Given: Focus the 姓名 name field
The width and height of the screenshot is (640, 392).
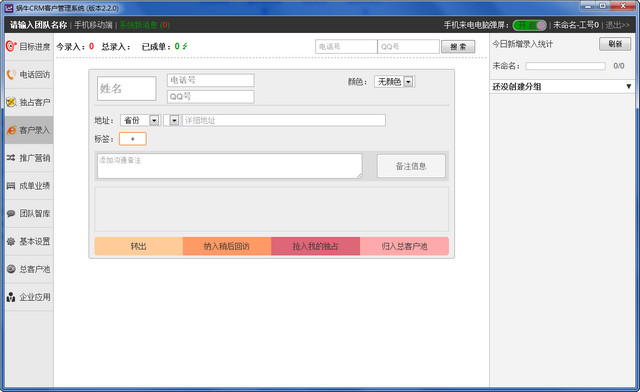Looking at the screenshot, I should [127, 88].
